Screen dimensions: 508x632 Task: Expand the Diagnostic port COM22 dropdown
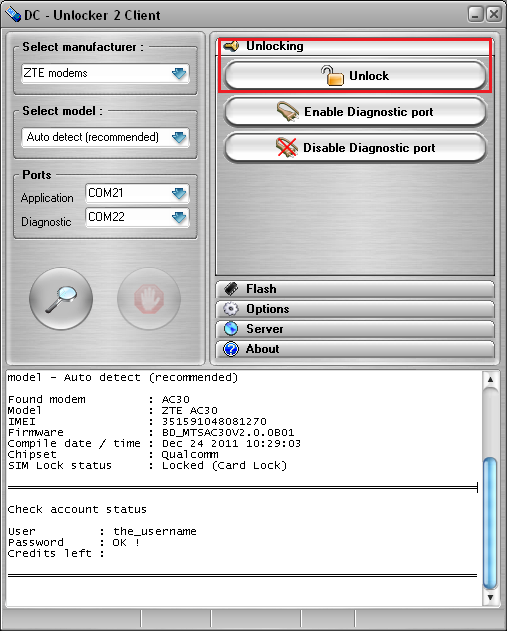point(137,217)
